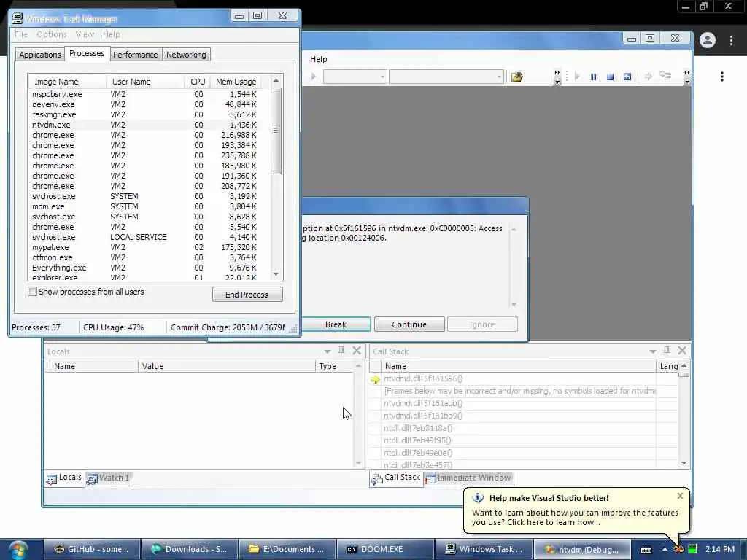Enable Show processes from all users
747x560 pixels.
pos(32,292)
